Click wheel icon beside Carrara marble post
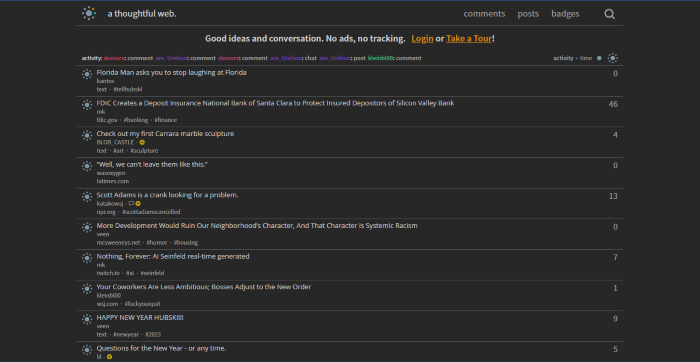 click(x=87, y=135)
